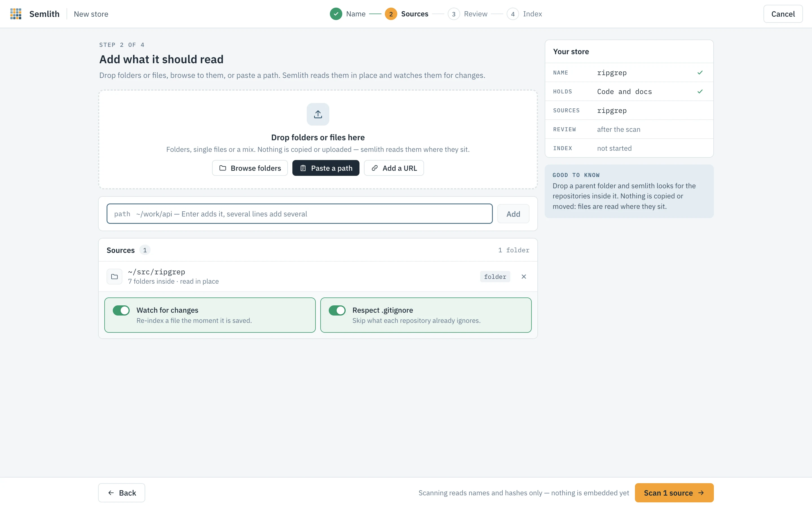Click the folder tag on ripgrep row

point(495,277)
